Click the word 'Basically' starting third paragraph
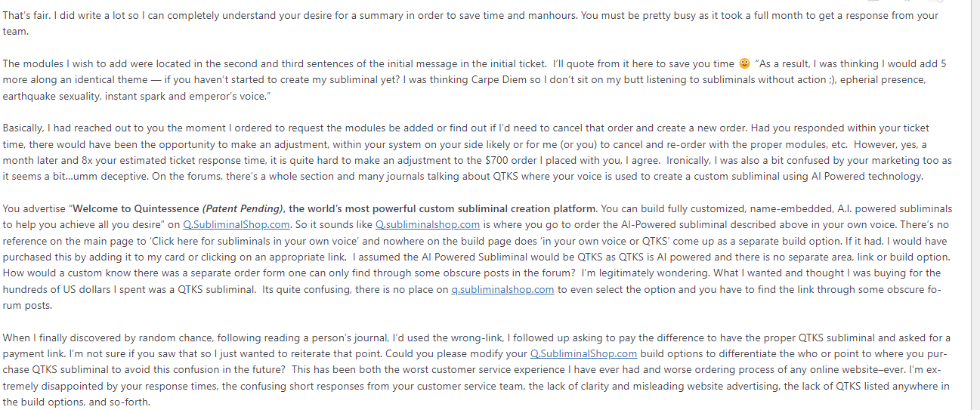The width and height of the screenshot is (980, 410). click(x=24, y=128)
